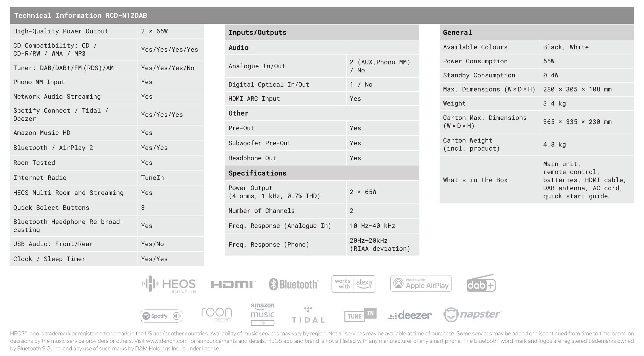The width and height of the screenshot is (644, 356).
Task: Select the Roon Tested label
Action: tap(34, 163)
